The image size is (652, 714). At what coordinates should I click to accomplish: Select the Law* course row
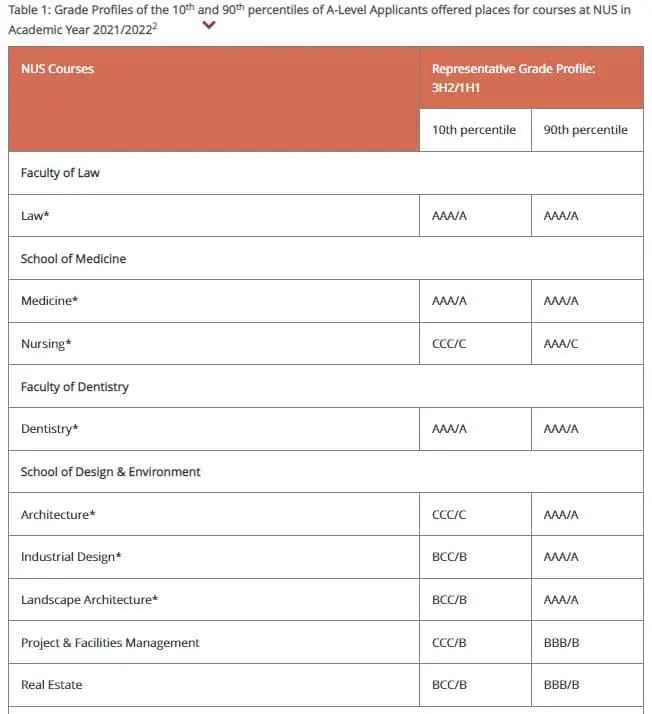point(326,216)
